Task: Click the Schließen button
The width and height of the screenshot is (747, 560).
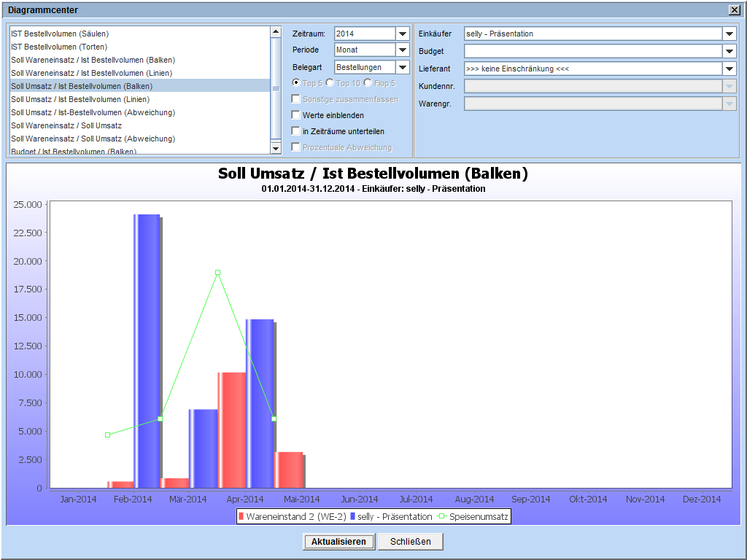Action: pos(410,542)
